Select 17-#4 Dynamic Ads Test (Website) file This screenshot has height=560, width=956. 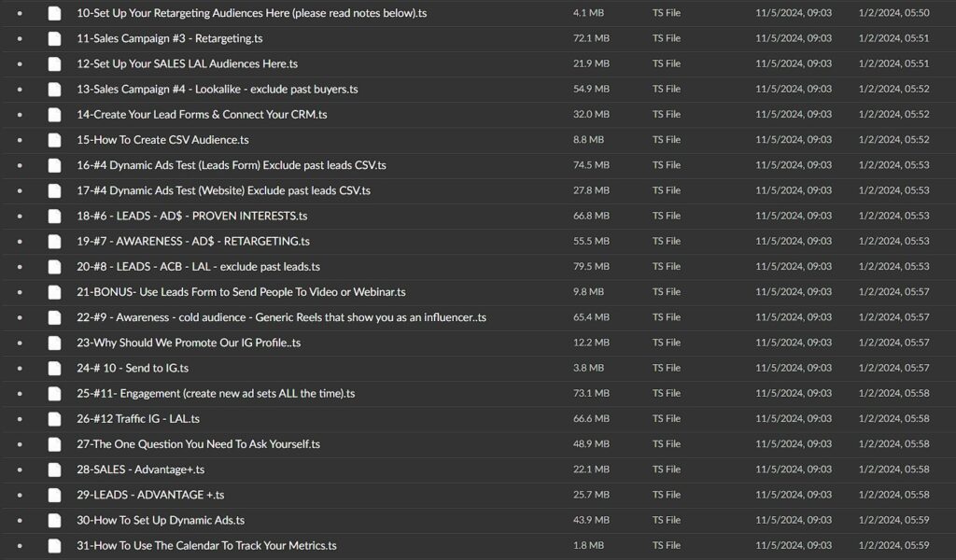pos(223,190)
